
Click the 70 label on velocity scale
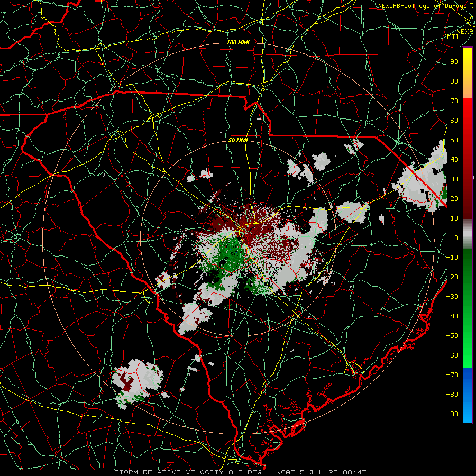454,101
